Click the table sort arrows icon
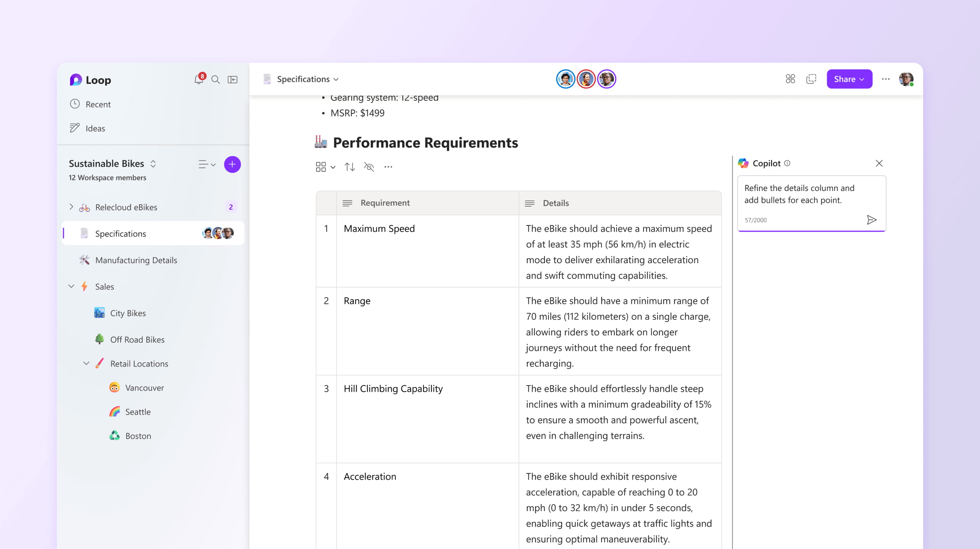The height and width of the screenshot is (549, 980). (x=350, y=167)
